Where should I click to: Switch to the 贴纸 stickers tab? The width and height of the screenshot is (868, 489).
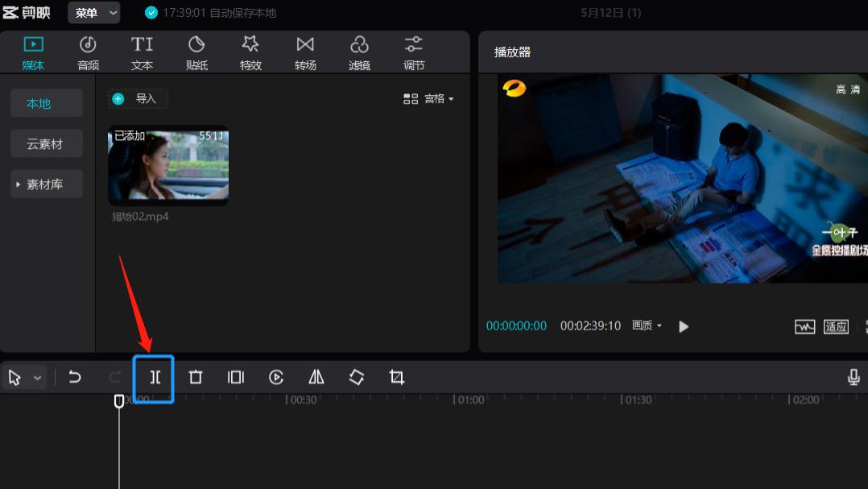(x=196, y=52)
